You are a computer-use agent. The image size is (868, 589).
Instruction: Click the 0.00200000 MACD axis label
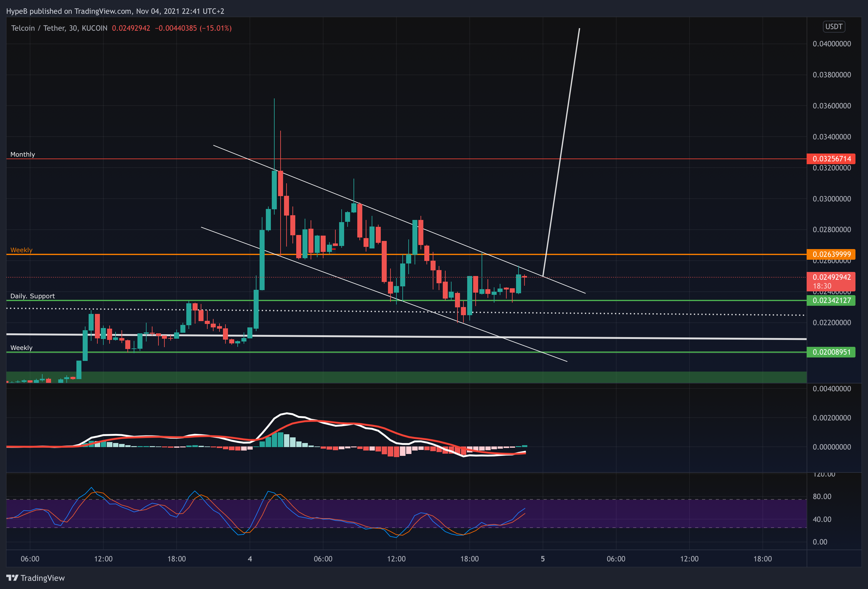pos(832,418)
